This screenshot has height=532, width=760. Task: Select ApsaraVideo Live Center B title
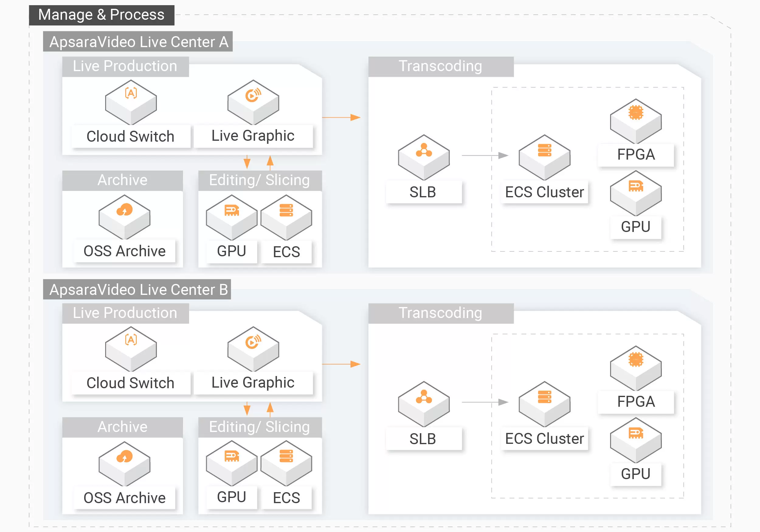click(x=138, y=289)
